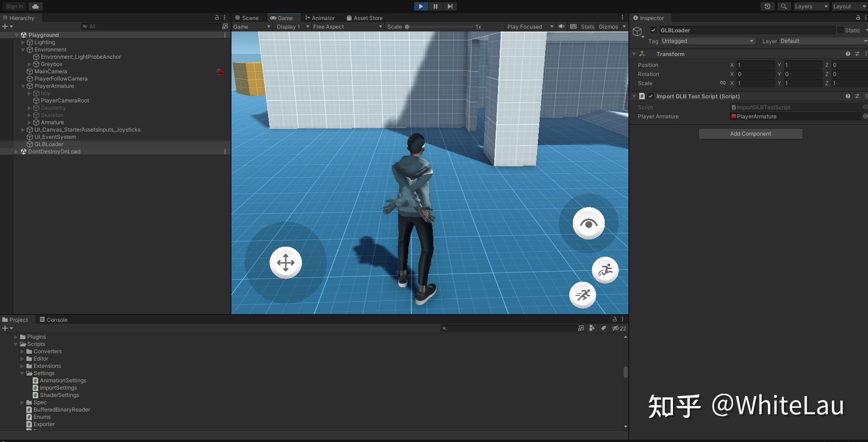Open the undo history icon

click(768, 6)
